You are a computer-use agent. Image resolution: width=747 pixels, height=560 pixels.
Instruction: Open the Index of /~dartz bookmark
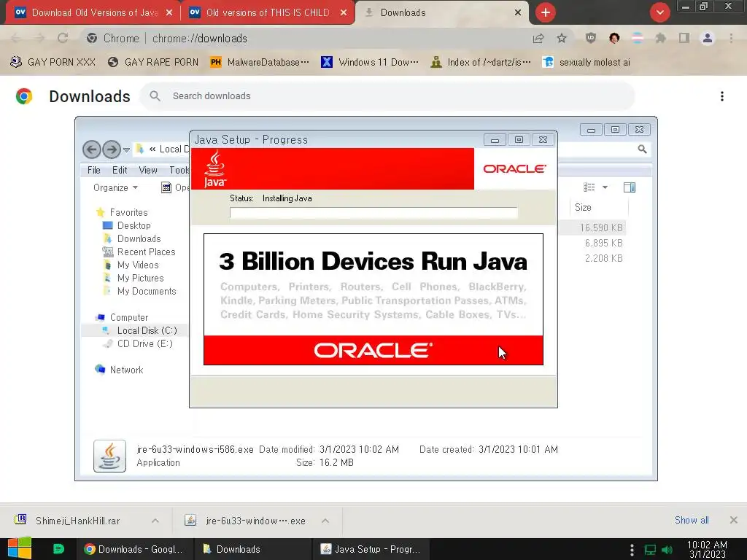481,63
